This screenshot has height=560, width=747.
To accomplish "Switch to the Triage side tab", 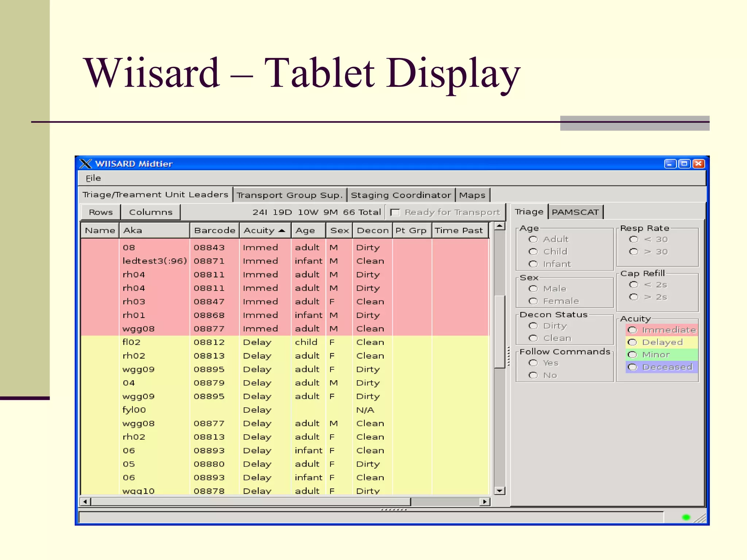I will point(529,212).
